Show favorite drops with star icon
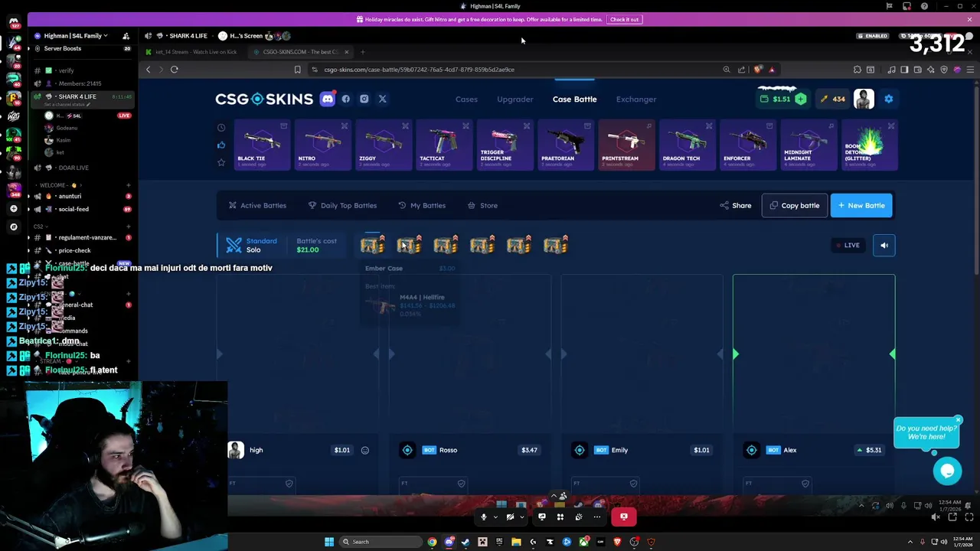This screenshot has width=980, height=551. (x=221, y=162)
